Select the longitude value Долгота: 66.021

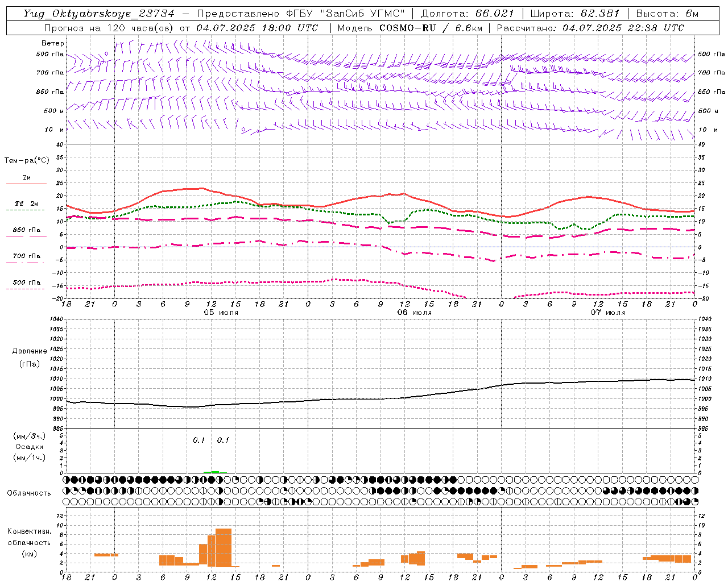tap(468, 14)
